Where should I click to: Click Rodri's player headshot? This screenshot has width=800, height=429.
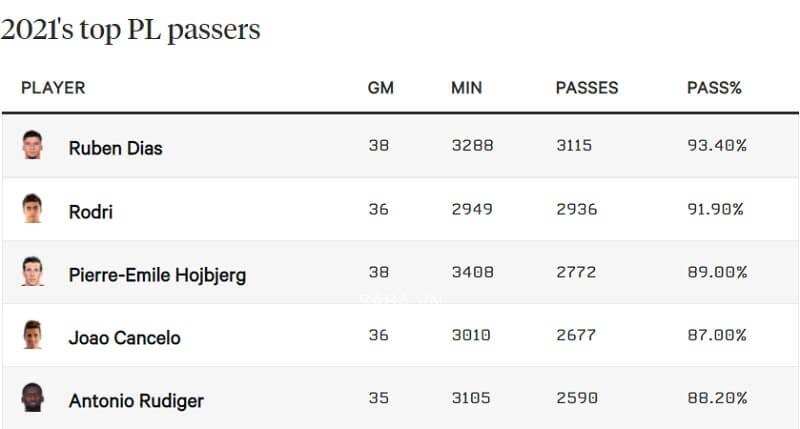[33, 208]
